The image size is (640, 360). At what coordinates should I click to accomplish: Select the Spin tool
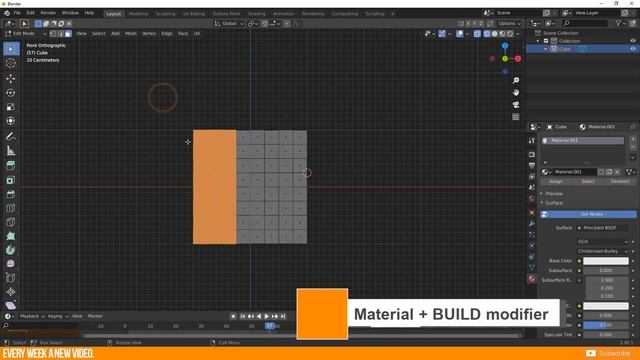point(11,250)
